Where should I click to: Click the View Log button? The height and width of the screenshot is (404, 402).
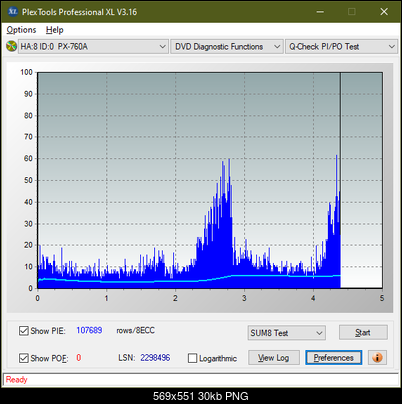click(x=274, y=358)
